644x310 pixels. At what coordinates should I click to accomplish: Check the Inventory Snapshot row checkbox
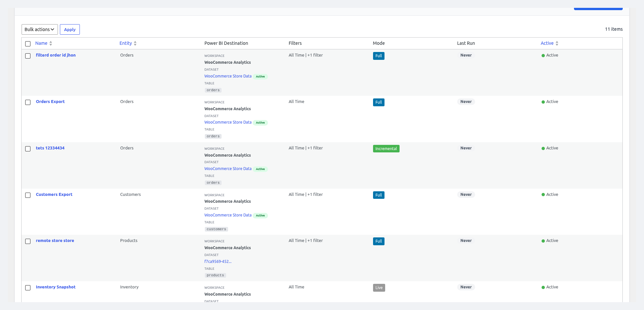pos(28,288)
